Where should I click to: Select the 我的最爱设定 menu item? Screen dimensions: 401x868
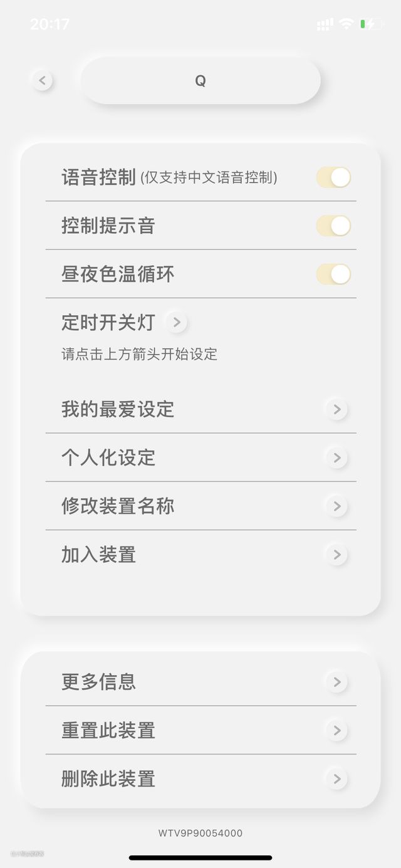[x=118, y=409]
